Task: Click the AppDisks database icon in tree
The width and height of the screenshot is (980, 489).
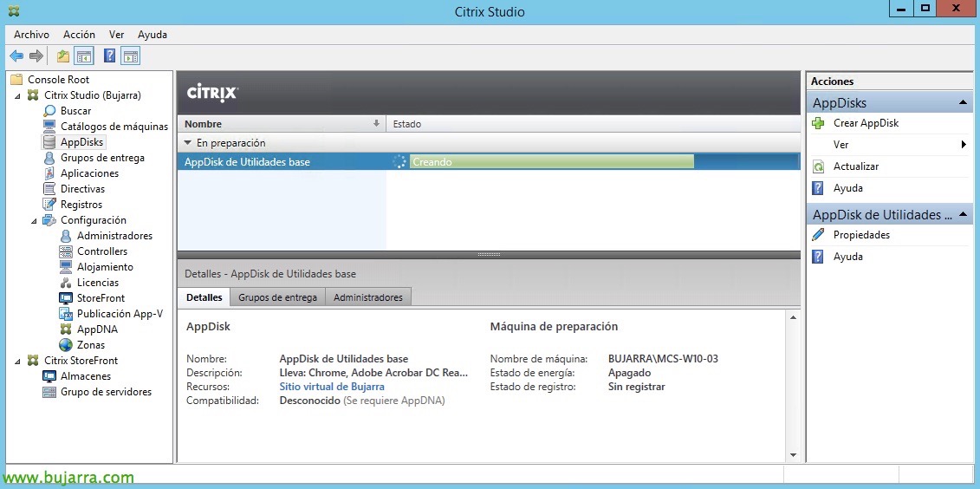Action: (x=49, y=142)
